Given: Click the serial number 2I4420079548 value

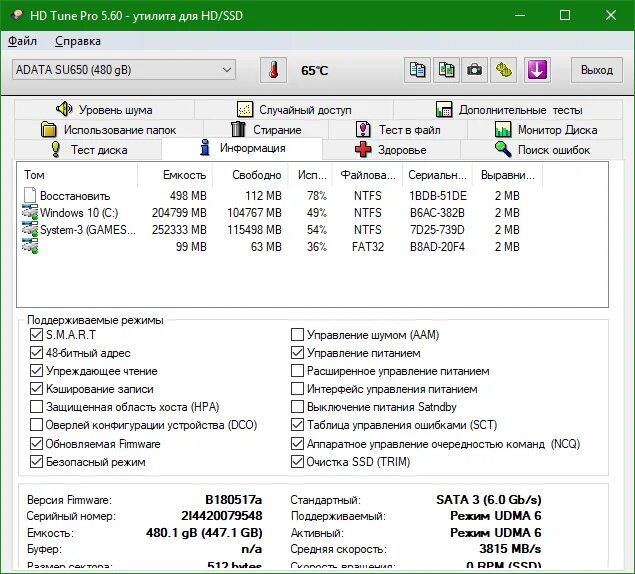Looking at the screenshot, I should click(222, 516).
